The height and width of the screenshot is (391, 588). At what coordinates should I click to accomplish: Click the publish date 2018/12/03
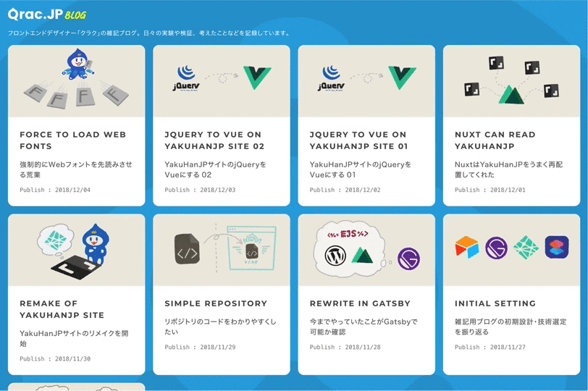218,190
